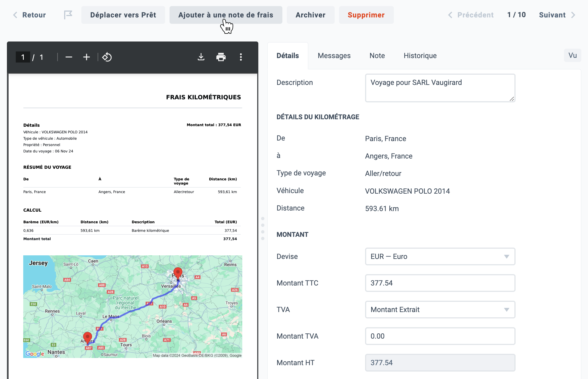Viewport: 588px width, 379px height.
Task: Archive the expense with Archiver
Action: [x=310, y=15]
